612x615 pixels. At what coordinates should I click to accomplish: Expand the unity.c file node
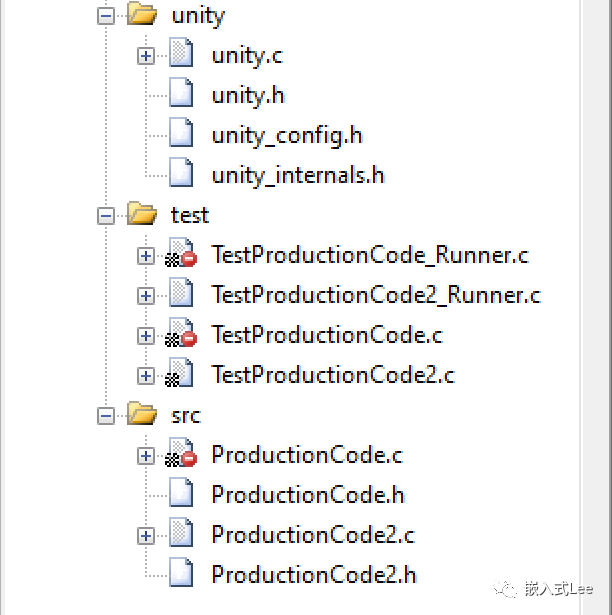click(146, 56)
